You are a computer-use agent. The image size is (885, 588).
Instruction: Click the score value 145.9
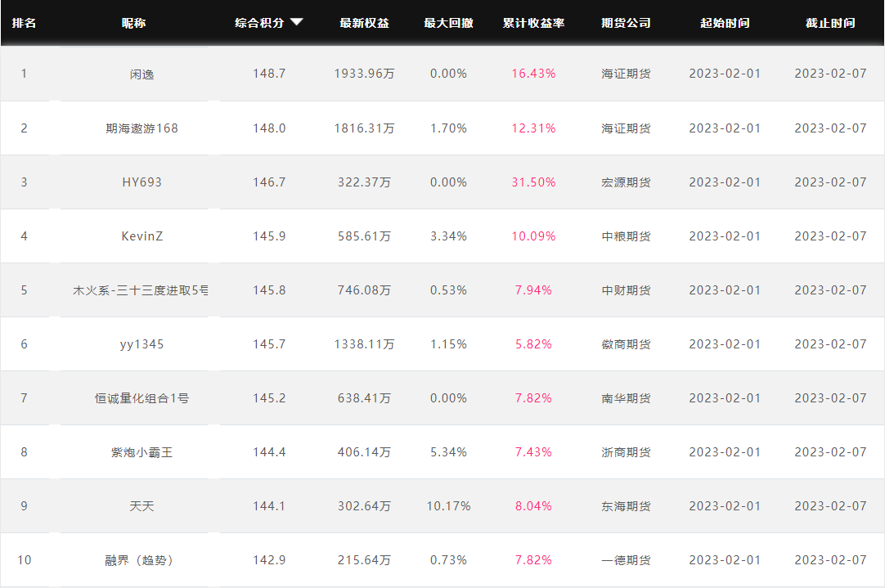tap(269, 236)
